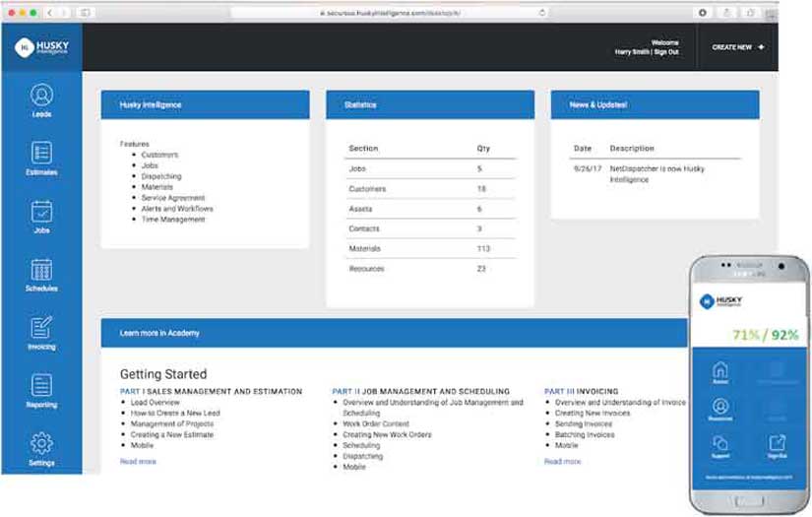Click the browser back arrow
Image resolution: width=812 pixels, height=517 pixels.
[x=50, y=13]
